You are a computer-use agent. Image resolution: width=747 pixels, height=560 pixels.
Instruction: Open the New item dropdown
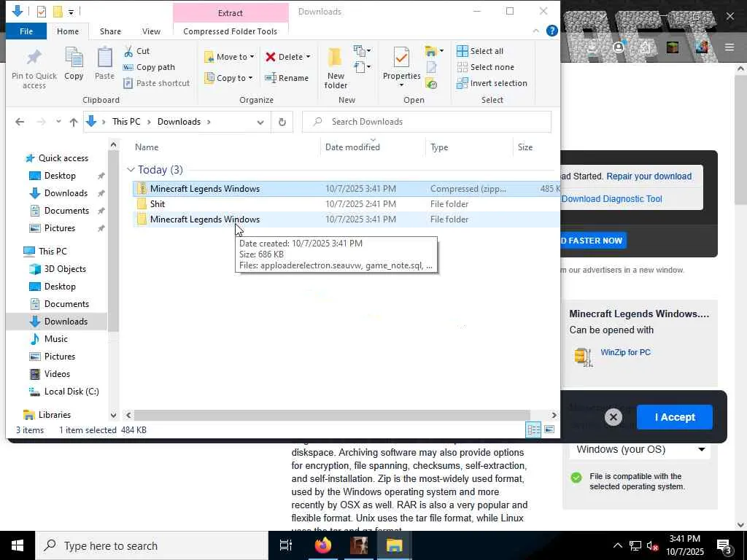(362, 50)
